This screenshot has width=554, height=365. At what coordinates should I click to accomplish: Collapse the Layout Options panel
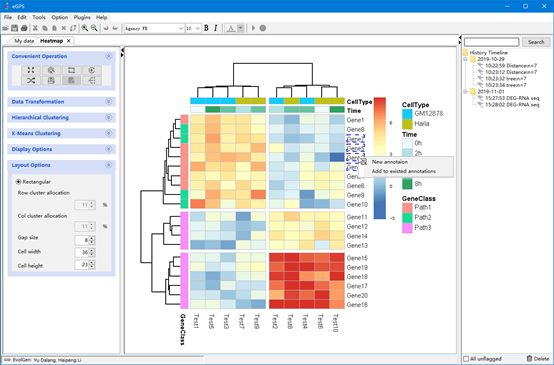108,165
